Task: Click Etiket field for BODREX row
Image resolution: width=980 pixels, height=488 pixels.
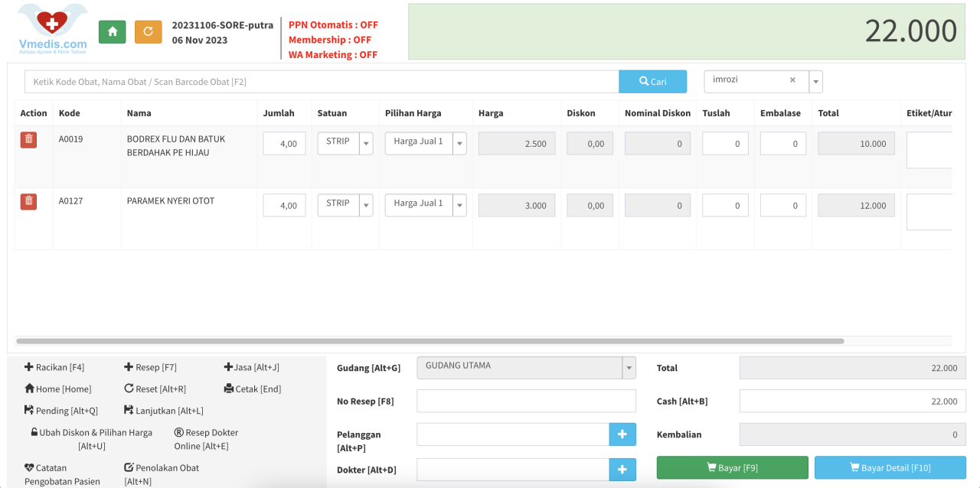Action: 929,150
